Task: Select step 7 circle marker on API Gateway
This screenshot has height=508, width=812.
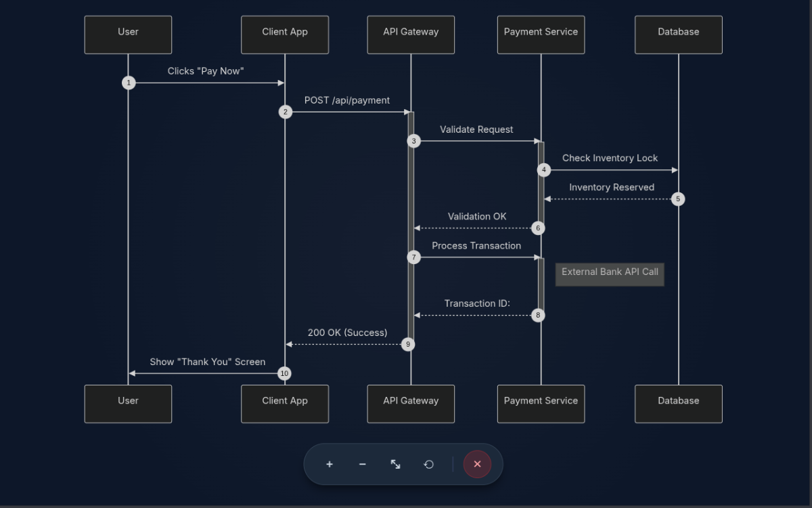Action: (x=413, y=257)
